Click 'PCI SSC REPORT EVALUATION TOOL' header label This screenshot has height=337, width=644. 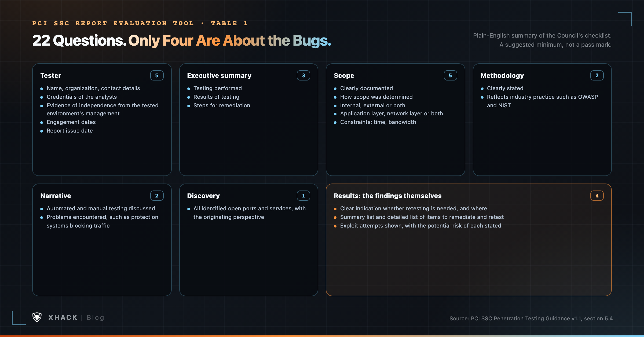113,23
